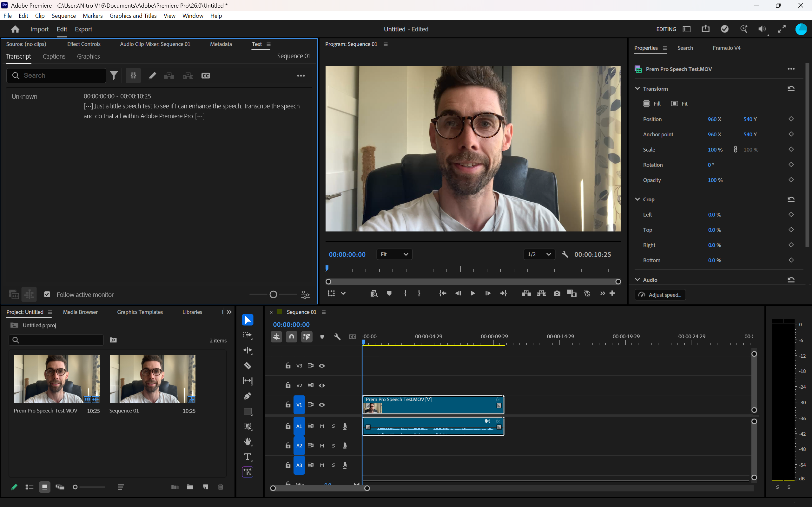Image resolution: width=812 pixels, height=507 pixels.
Task: Switch to the Effect Controls tab
Action: click(84, 44)
